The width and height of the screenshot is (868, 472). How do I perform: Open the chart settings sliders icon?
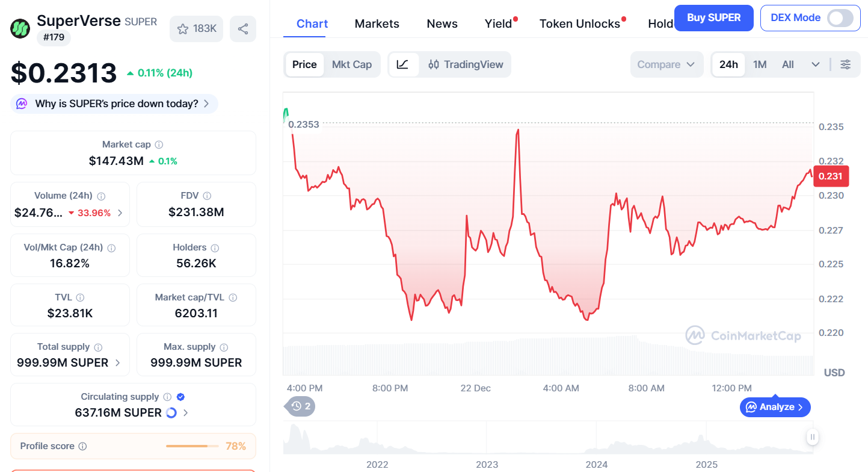846,64
